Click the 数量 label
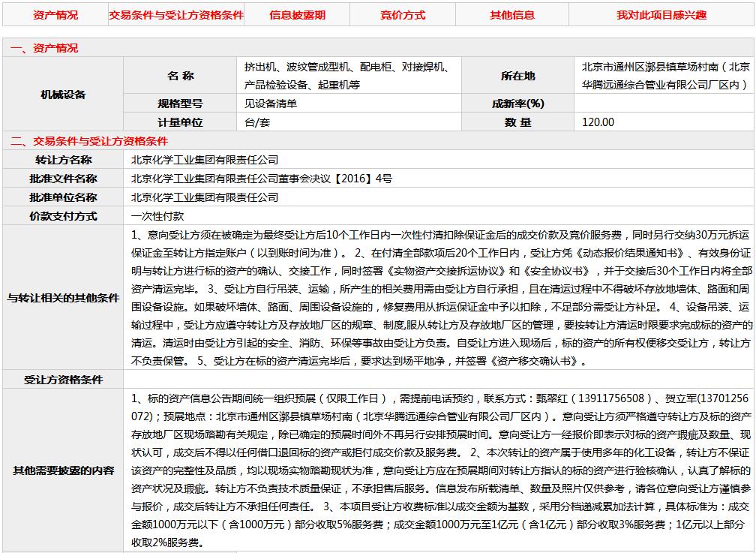The width and height of the screenshot is (756, 553). click(517, 122)
